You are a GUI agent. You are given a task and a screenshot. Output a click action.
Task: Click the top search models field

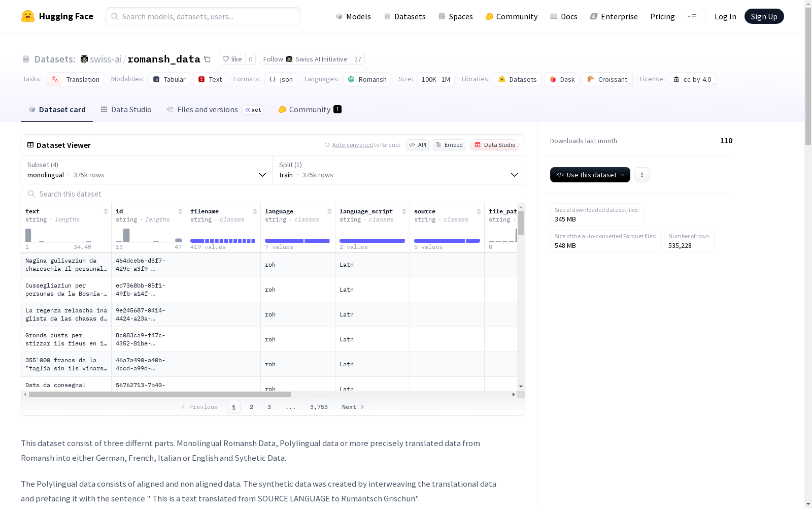(x=203, y=16)
